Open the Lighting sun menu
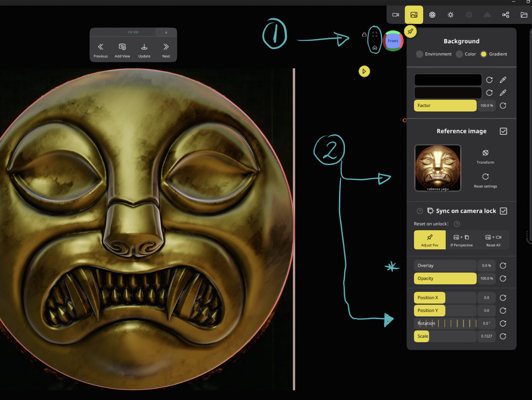The image size is (532, 400). click(x=451, y=15)
